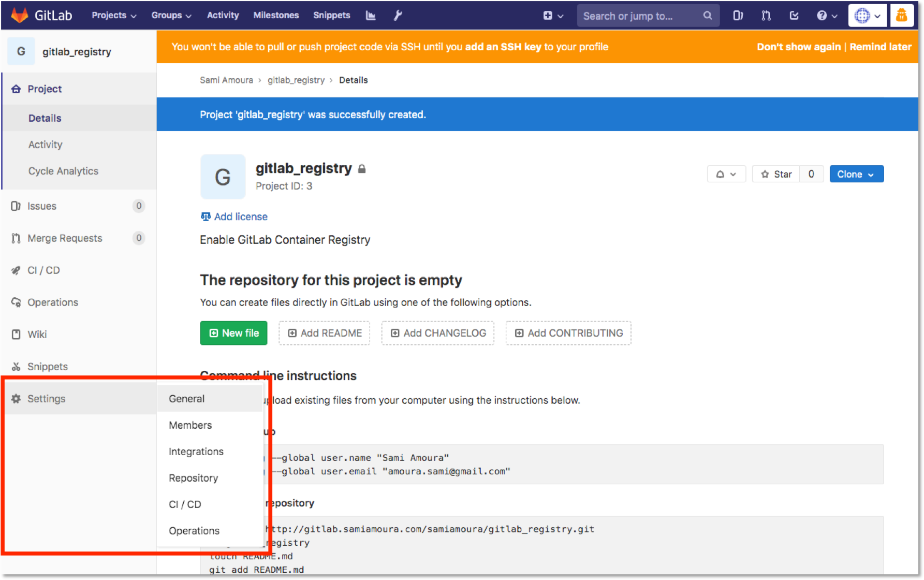Click the add an SSH key link

tap(504, 47)
